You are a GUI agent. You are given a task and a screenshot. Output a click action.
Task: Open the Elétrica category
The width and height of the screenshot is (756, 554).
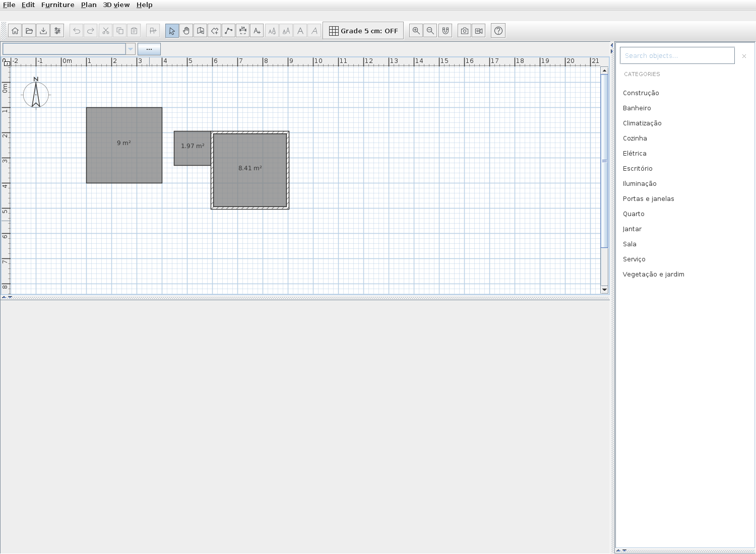(x=635, y=154)
